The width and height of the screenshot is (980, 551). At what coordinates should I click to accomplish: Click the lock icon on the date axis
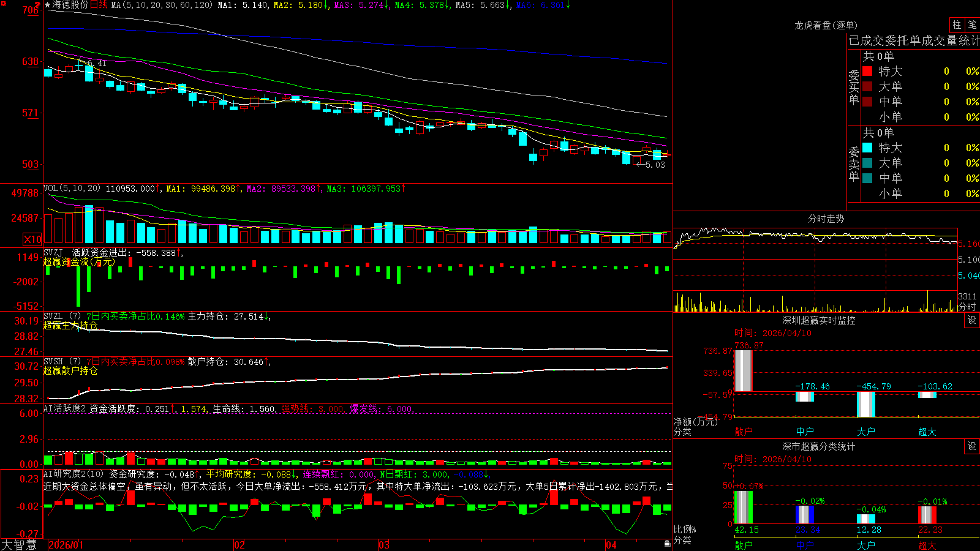(668, 544)
